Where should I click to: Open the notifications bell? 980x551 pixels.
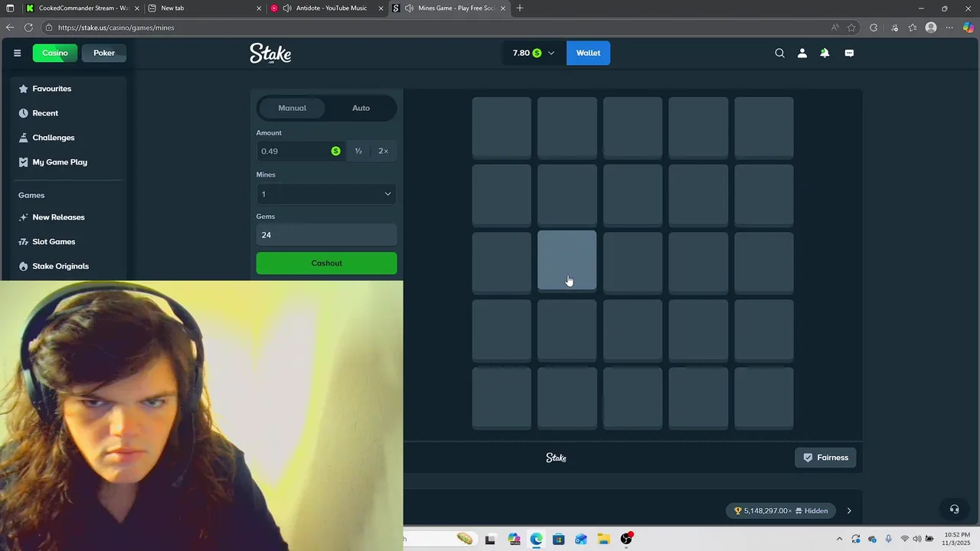click(825, 53)
